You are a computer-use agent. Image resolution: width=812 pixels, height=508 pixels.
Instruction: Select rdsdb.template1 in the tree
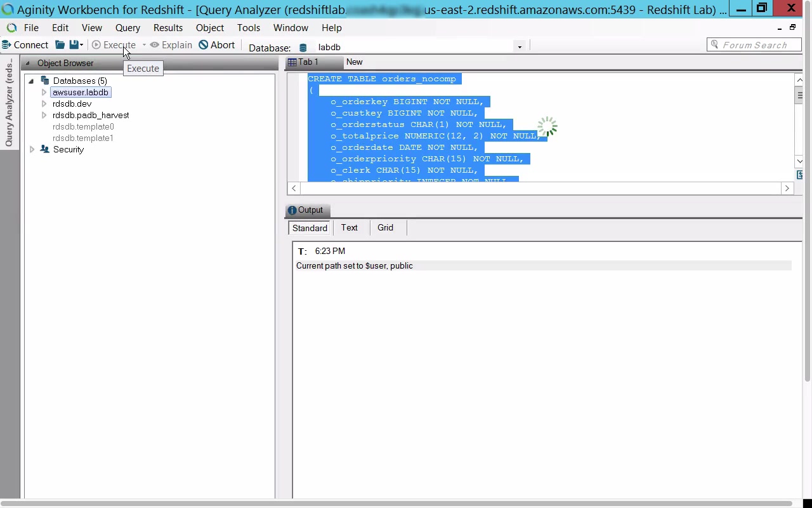click(x=83, y=138)
